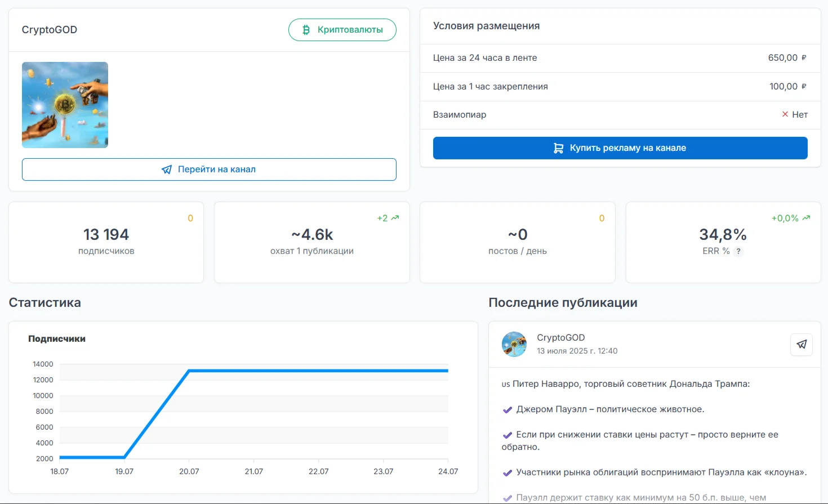Click the ~0 постов / день stat

click(518, 242)
